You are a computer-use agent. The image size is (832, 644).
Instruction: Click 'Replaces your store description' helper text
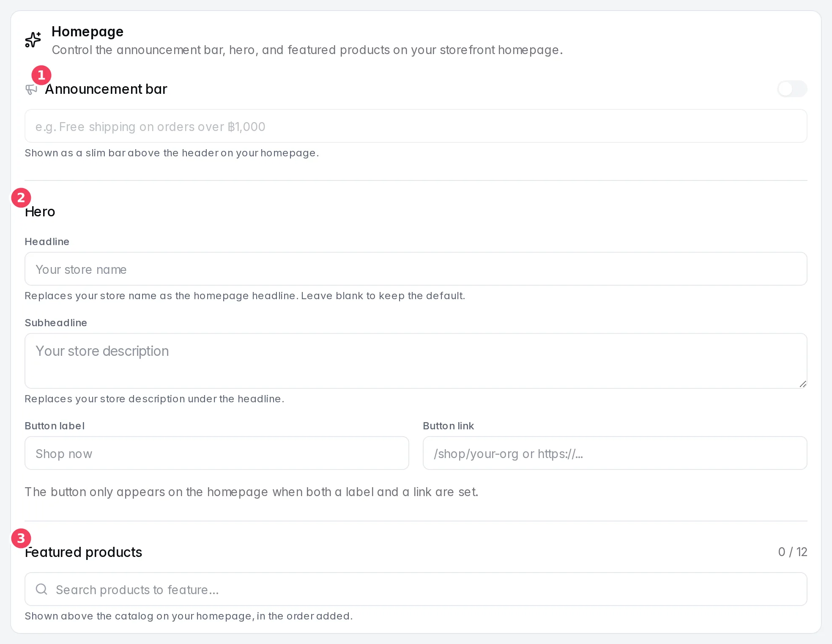tap(154, 399)
